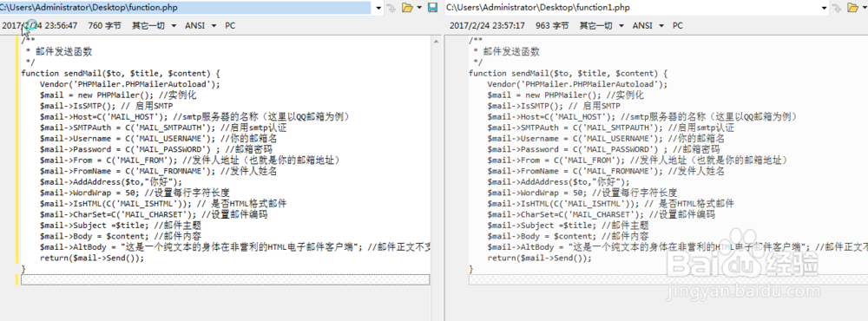Click the Subject =$title line in left pane

coord(120,226)
